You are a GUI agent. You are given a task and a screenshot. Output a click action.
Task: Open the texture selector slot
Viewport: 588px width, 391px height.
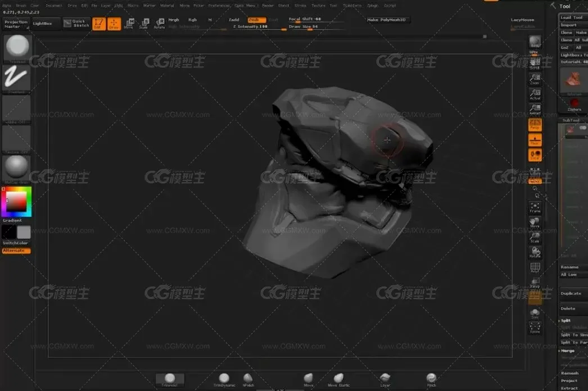point(17,139)
